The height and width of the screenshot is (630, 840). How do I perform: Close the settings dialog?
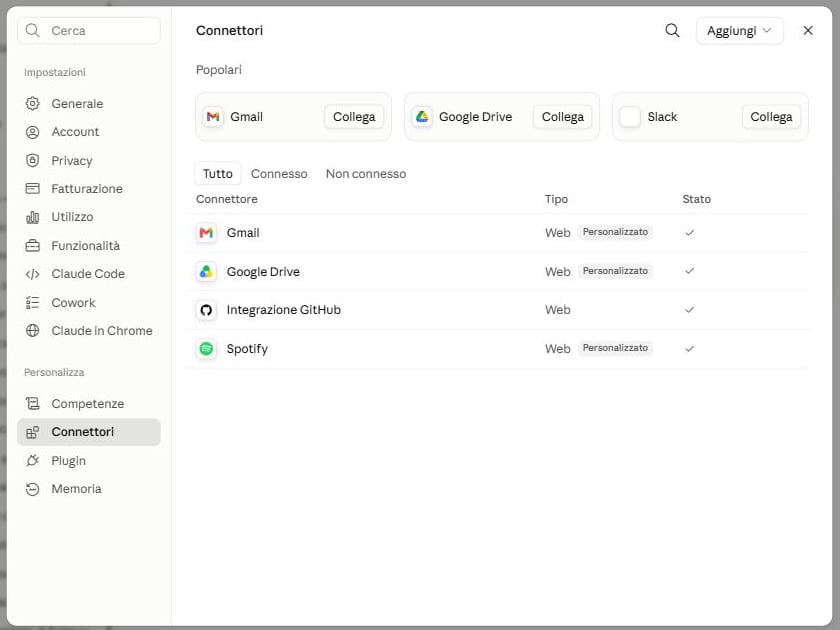(x=808, y=31)
